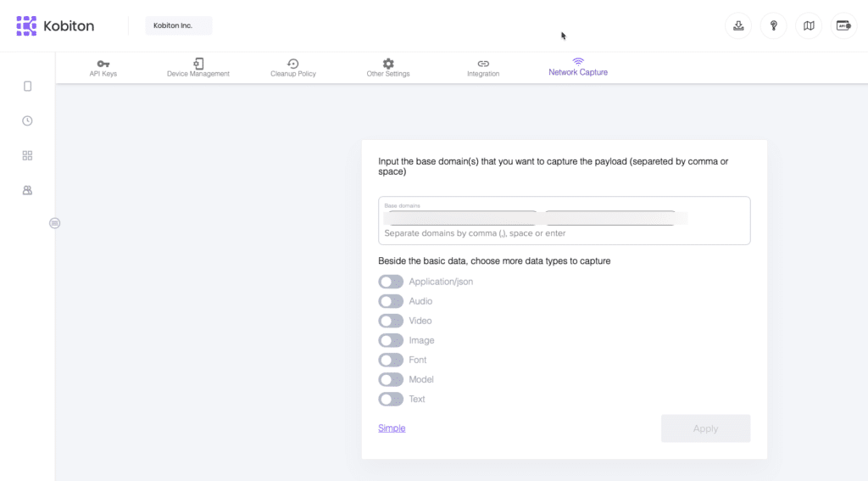The width and height of the screenshot is (868, 481).
Task: Go to Cleanup Policy tab label
Action: (x=293, y=74)
